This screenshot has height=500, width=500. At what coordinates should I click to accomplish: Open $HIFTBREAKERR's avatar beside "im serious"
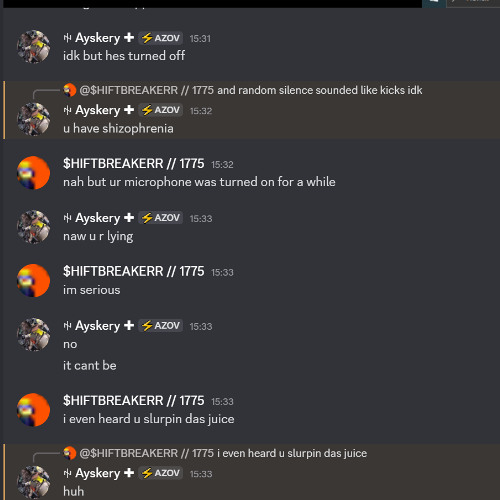coord(33,281)
